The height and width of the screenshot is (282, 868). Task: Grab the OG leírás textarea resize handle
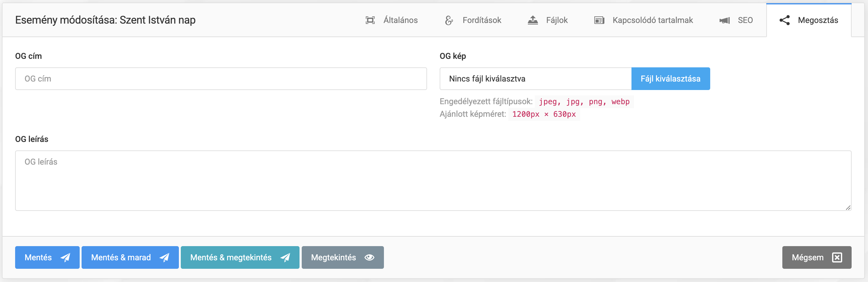(x=848, y=207)
